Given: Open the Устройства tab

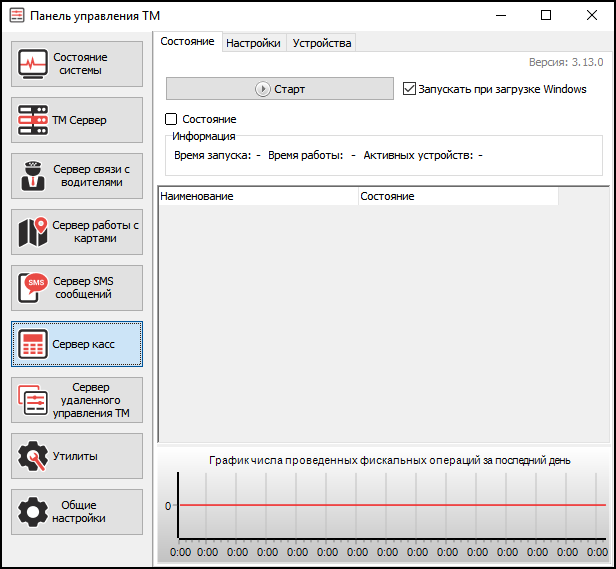Looking at the screenshot, I should pos(322,43).
